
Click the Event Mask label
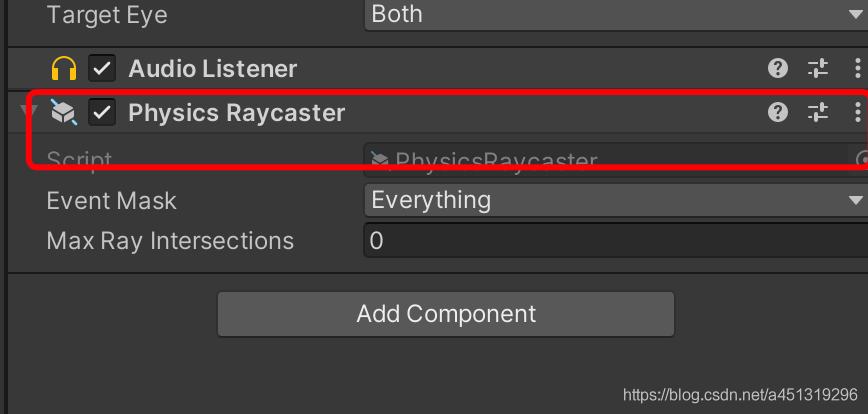pos(111,200)
